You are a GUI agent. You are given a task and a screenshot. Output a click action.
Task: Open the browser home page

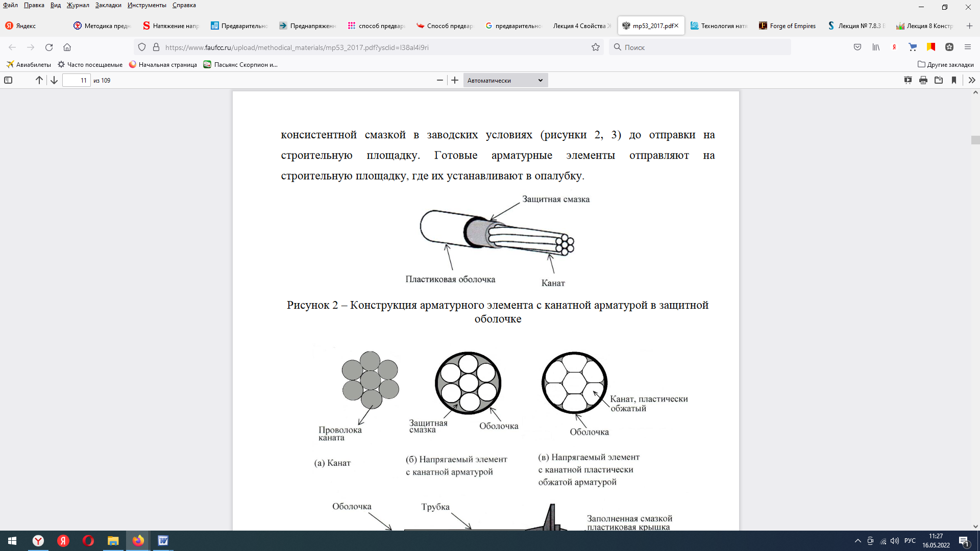(x=67, y=47)
